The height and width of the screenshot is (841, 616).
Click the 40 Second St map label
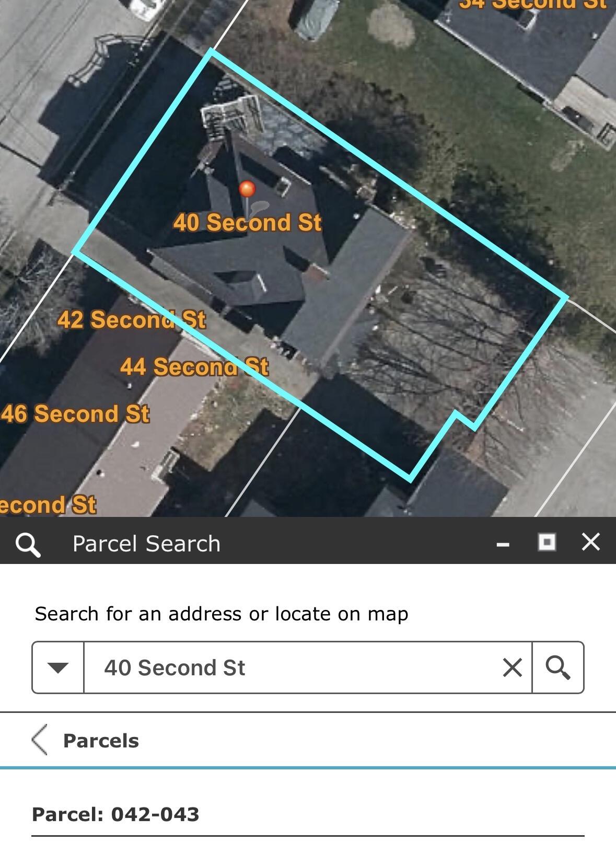(x=247, y=223)
